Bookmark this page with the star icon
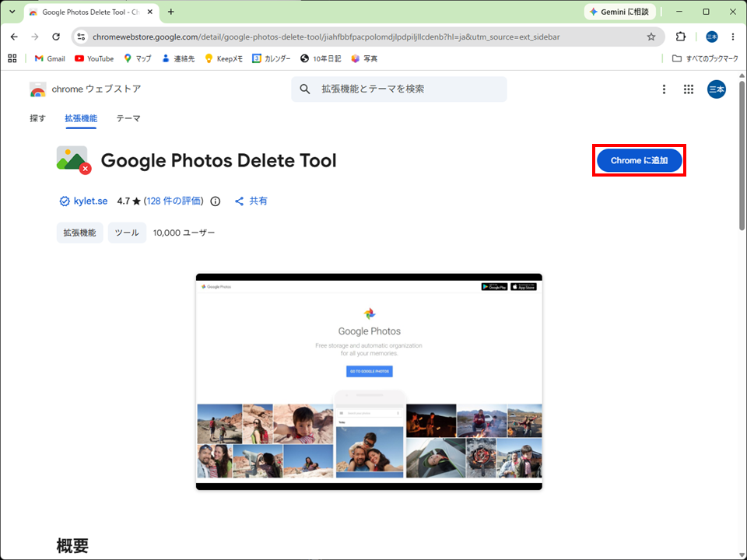 point(651,37)
